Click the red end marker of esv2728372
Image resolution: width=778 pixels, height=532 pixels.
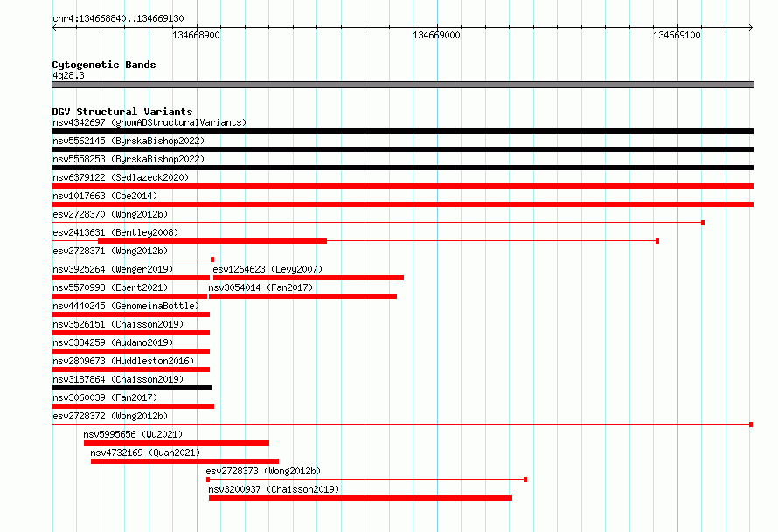click(x=751, y=425)
